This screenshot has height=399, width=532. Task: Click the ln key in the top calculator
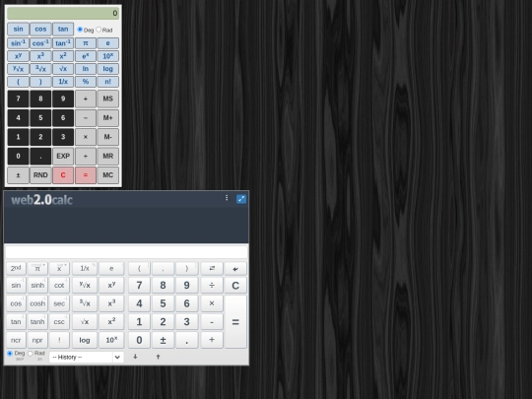[86, 69]
